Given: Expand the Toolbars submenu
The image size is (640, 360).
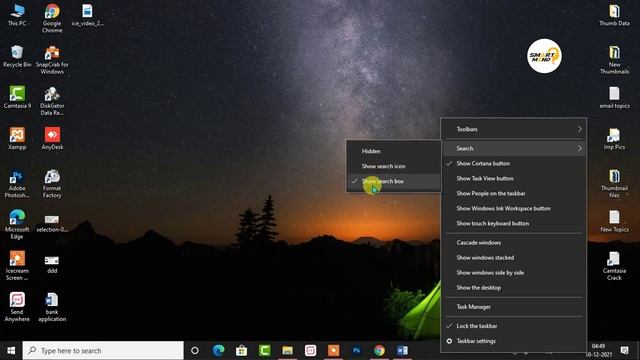Looking at the screenshot, I should 514,129.
